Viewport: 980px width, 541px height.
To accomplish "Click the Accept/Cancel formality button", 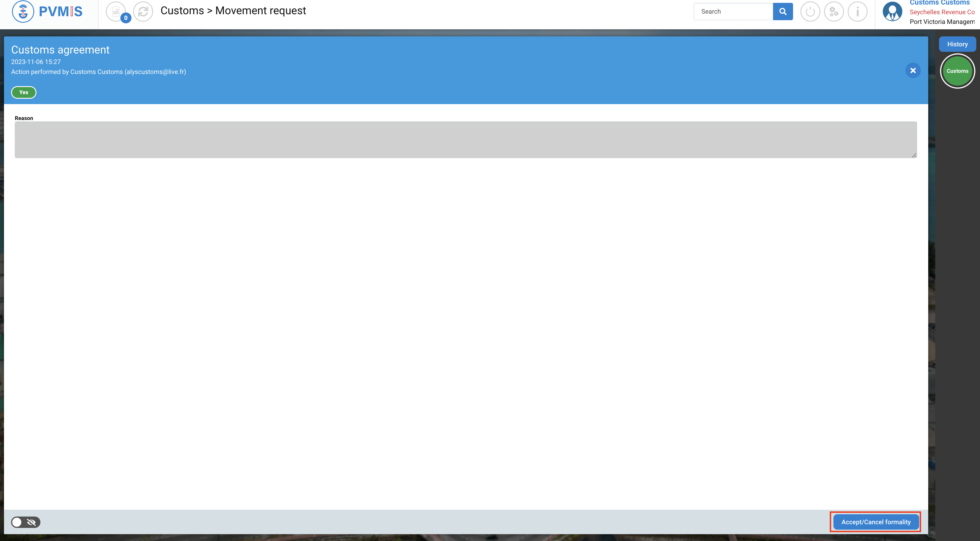I will click(x=875, y=522).
